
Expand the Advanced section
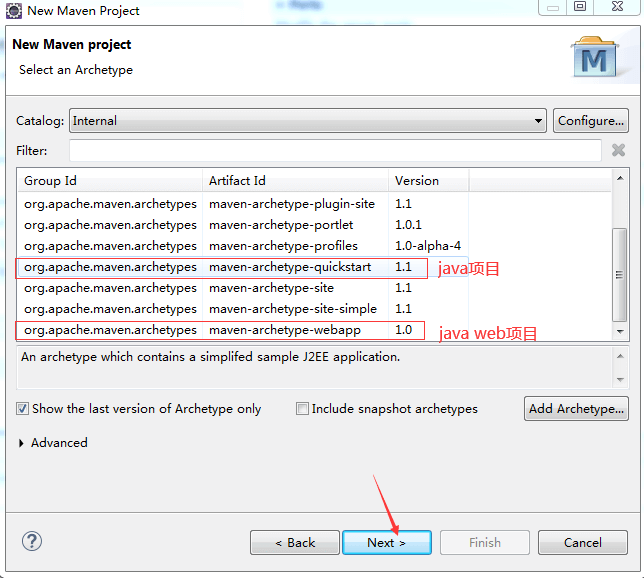coord(21,443)
